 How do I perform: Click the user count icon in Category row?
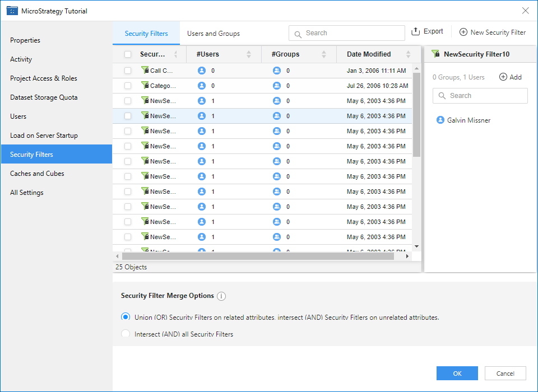tap(202, 86)
